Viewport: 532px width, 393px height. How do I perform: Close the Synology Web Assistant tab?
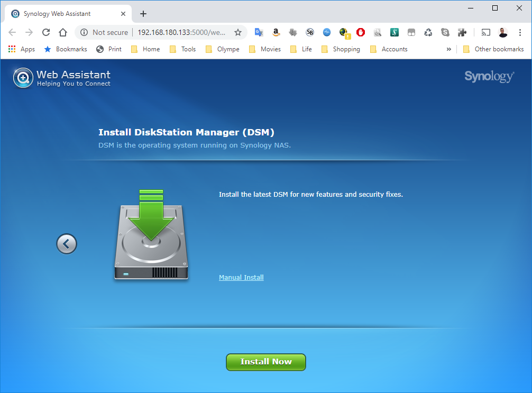point(123,14)
